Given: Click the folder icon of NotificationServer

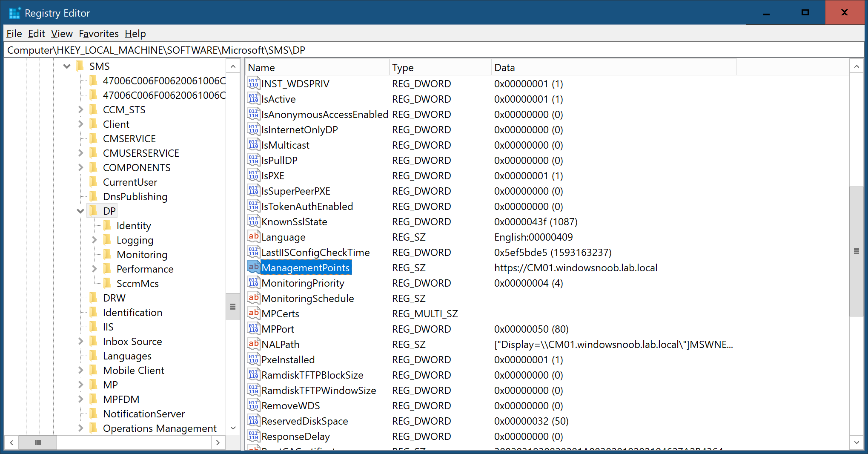Looking at the screenshot, I should (94, 414).
